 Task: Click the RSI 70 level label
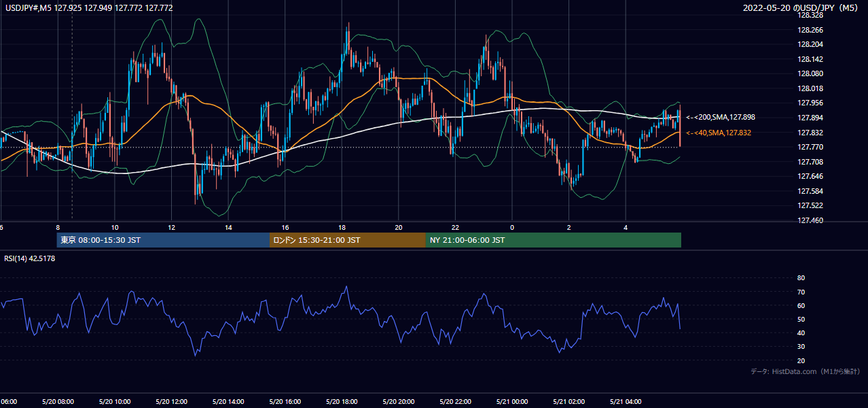click(801, 292)
